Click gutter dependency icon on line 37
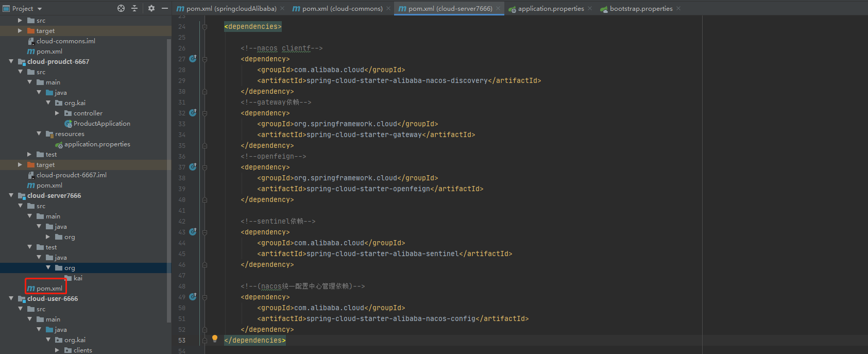 pos(193,167)
